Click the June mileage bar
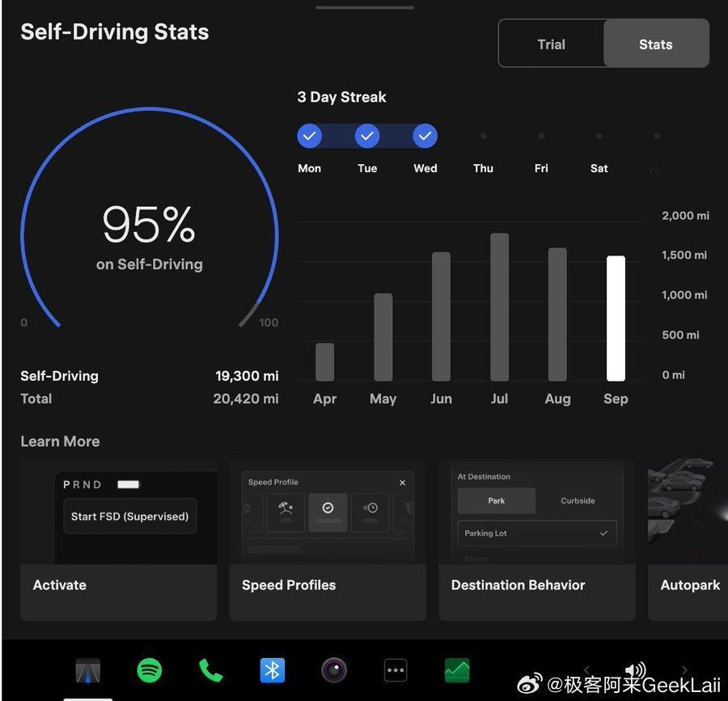 (x=441, y=316)
